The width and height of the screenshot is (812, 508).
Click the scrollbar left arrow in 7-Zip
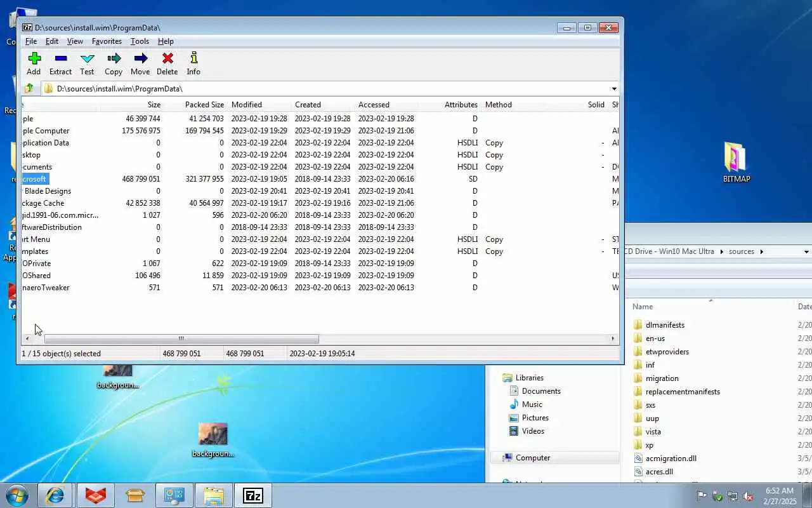27,338
